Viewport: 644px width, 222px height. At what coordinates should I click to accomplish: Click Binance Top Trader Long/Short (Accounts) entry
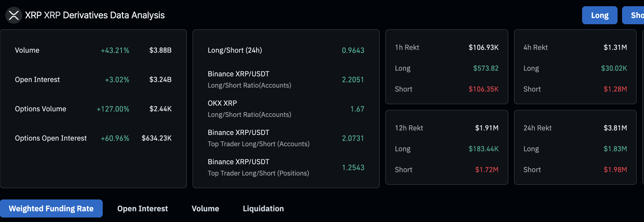coord(258,138)
